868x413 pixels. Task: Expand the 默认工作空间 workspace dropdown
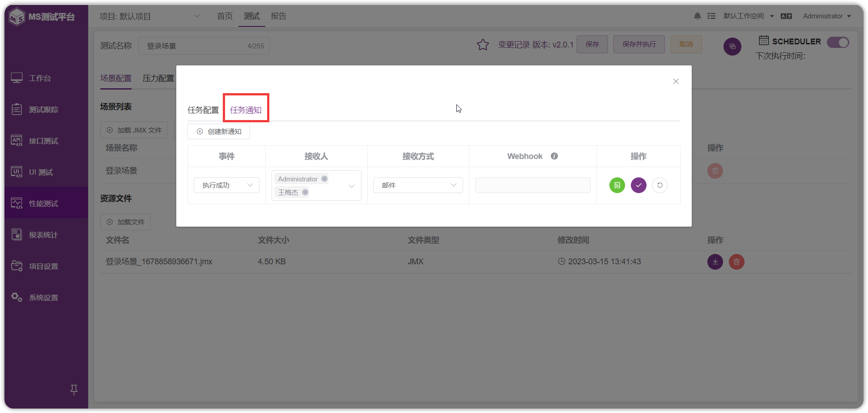(x=749, y=16)
